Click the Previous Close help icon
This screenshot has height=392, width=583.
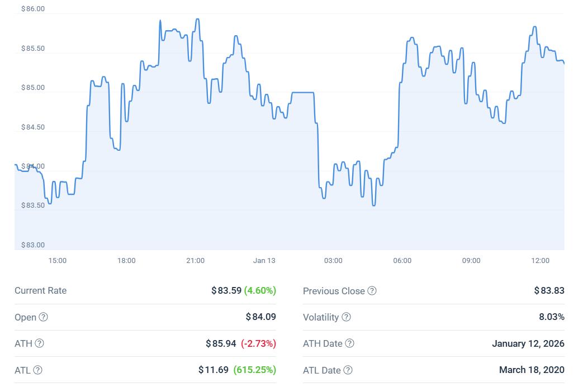[x=372, y=291]
